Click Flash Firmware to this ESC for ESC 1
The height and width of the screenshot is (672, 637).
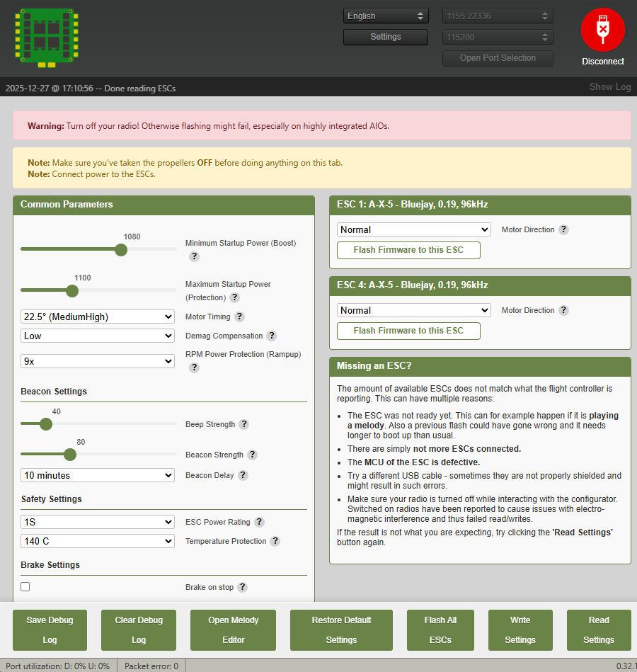408,250
